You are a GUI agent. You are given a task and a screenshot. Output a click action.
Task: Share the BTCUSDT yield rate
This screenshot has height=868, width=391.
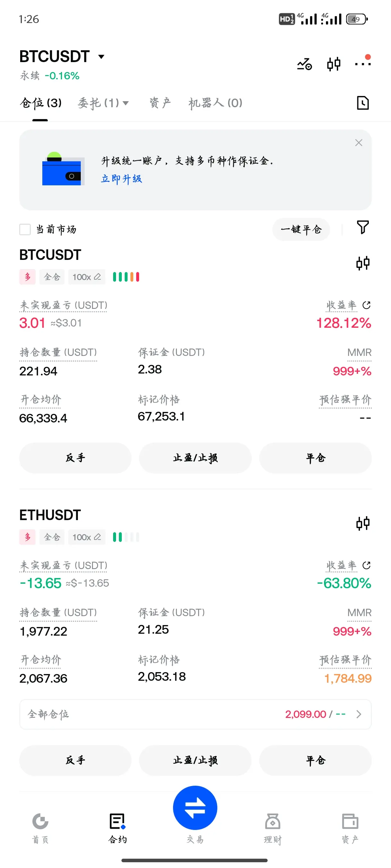[x=366, y=305]
